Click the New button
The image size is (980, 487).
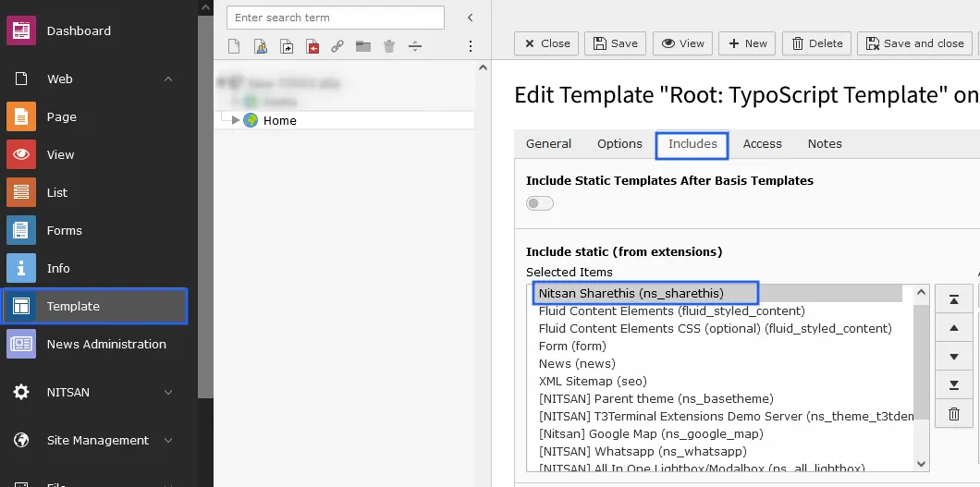pos(748,43)
